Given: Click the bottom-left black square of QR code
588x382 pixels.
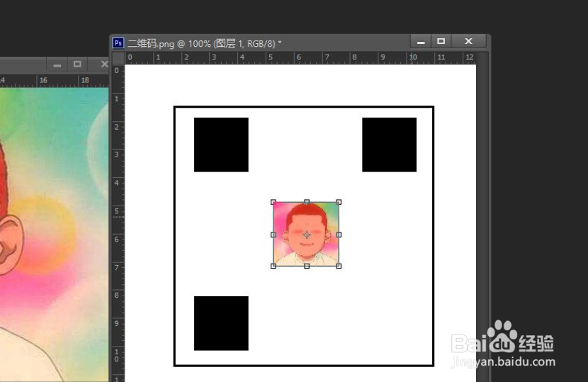Looking at the screenshot, I should point(221,323).
